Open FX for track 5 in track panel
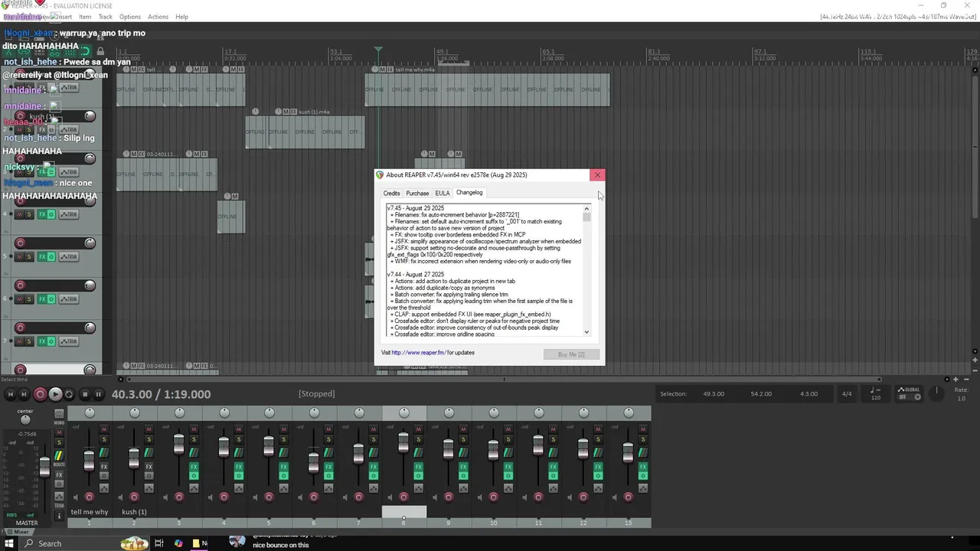Image resolution: width=980 pixels, height=551 pixels. click(x=41, y=256)
